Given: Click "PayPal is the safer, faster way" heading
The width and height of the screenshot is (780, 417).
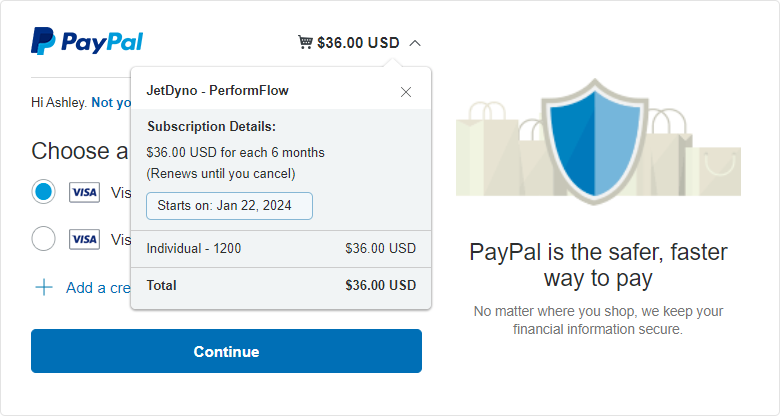Looking at the screenshot, I should click(x=598, y=265).
